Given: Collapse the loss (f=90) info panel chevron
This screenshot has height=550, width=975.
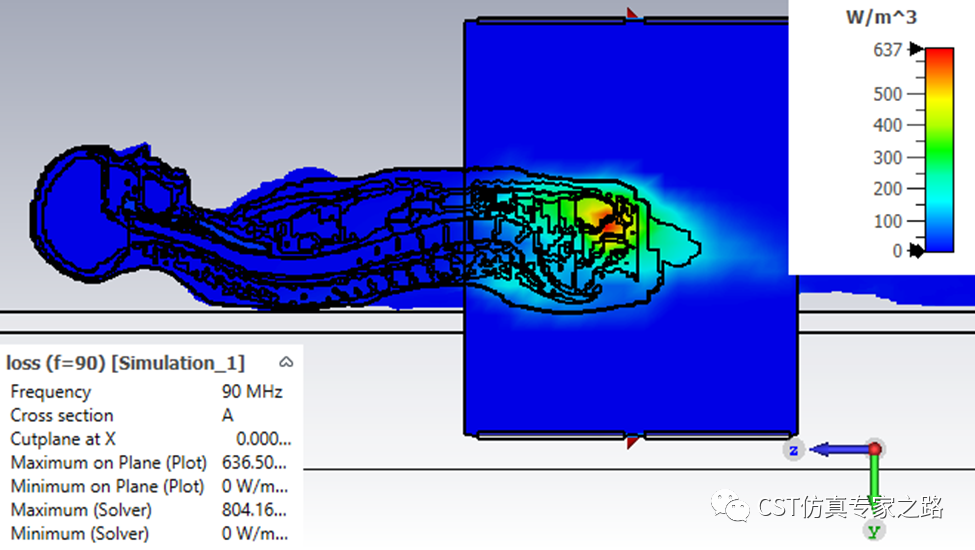Looking at the screenshot, I should (286, 362).
